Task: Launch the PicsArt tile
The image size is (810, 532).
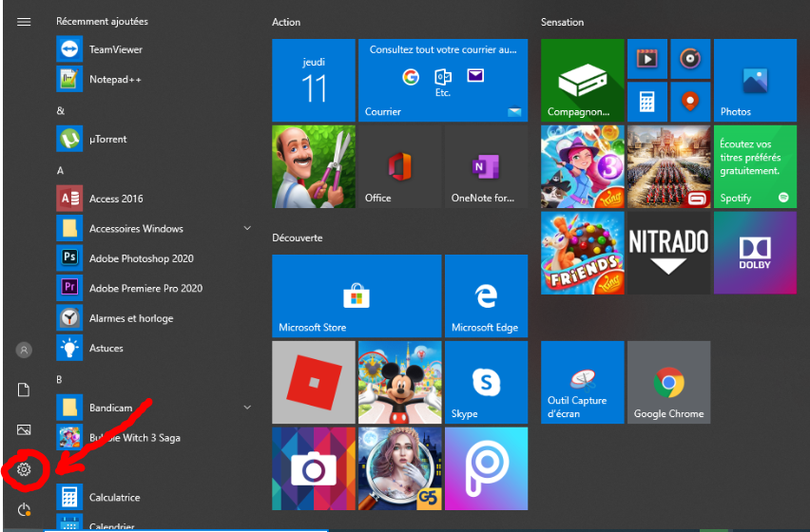Action: (486, 468)
